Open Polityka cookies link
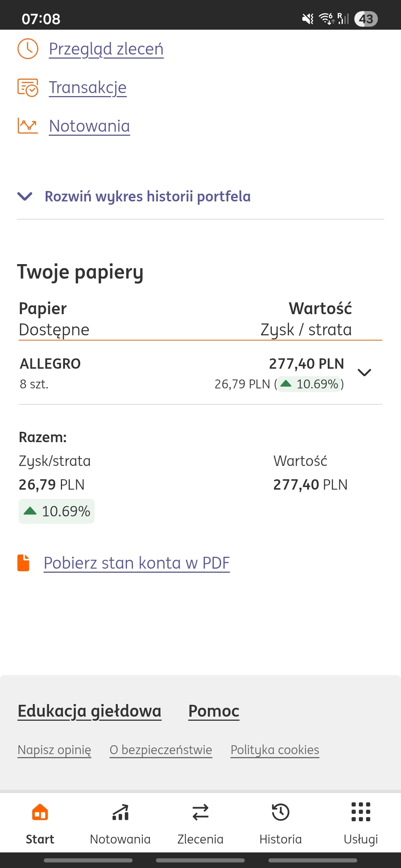The width and height of the screenshot is (401, 868). (275, 750)
